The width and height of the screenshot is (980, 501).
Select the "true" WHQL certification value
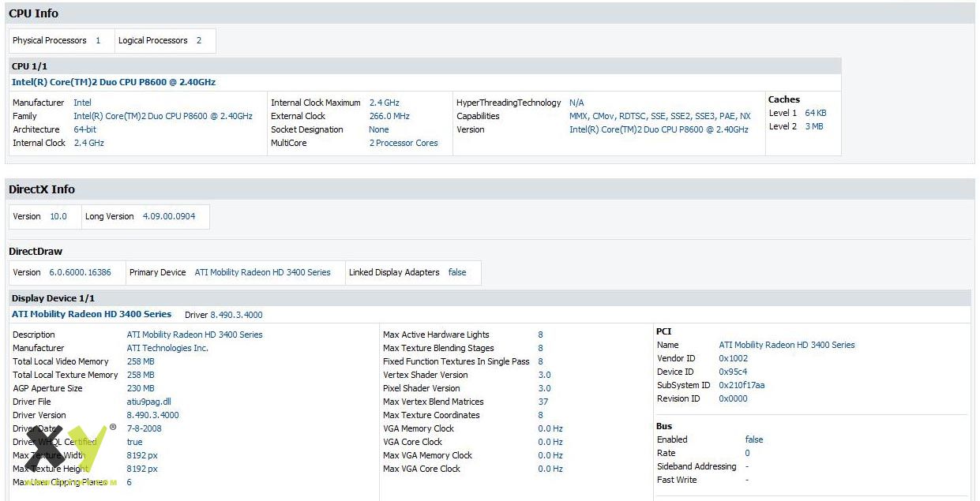(x=135, y=442)
